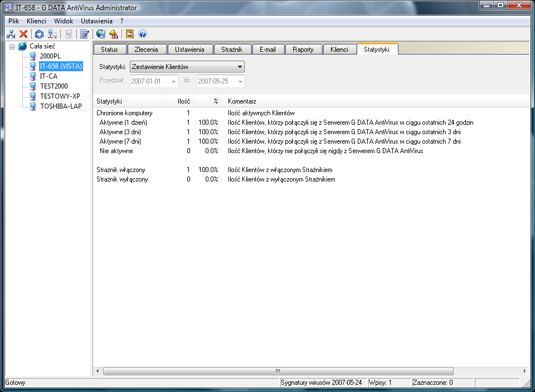
Task: Select the IT-CA client
Action: 48,76
